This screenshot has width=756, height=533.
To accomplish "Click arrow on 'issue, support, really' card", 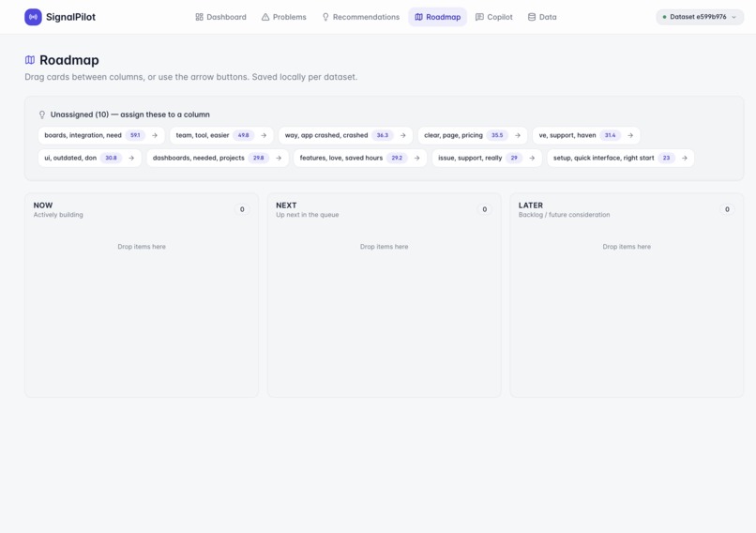I will 532,159.
